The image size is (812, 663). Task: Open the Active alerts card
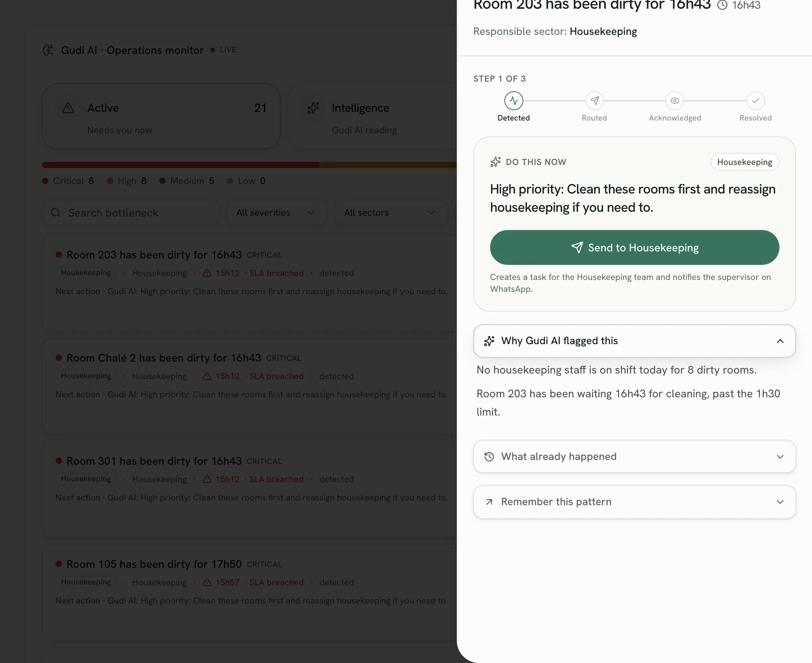(161, 116)
